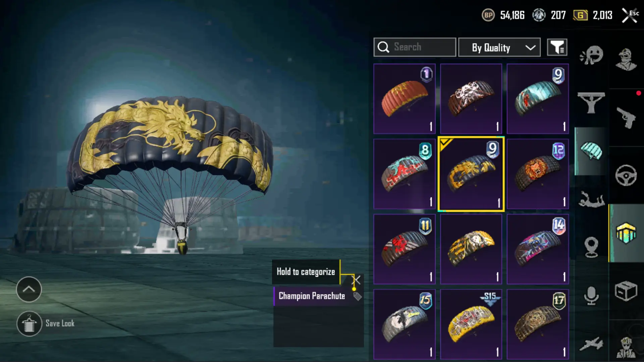This screenshot has height=362, width=644.
Task: Click the Champion Parachute tag icon
Action: [358, 296]
